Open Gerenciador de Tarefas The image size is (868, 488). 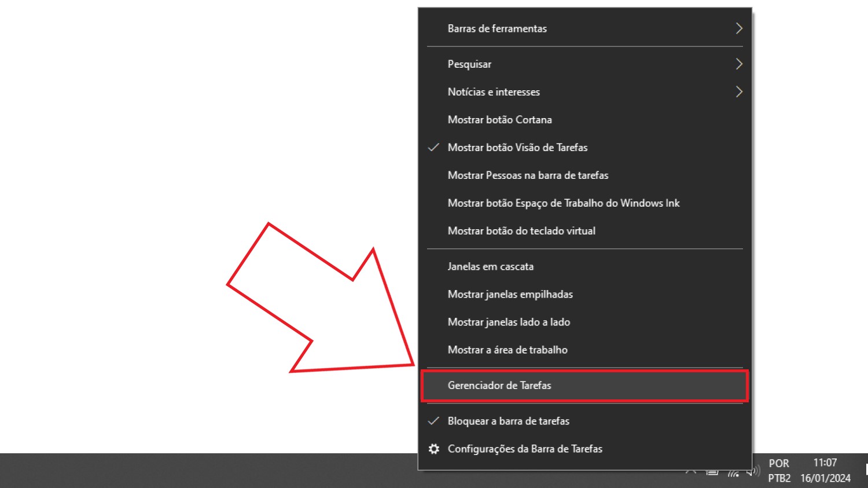(584, 386)
